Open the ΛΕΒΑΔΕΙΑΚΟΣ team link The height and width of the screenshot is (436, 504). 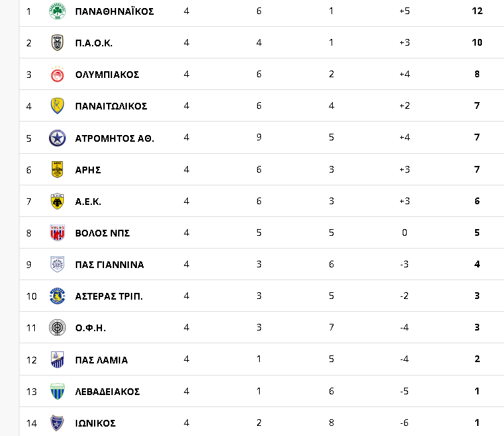[107, 392]
